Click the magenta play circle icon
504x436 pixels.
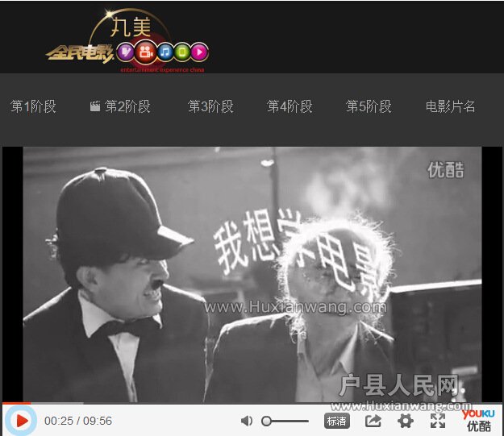(x=200, y=52)
